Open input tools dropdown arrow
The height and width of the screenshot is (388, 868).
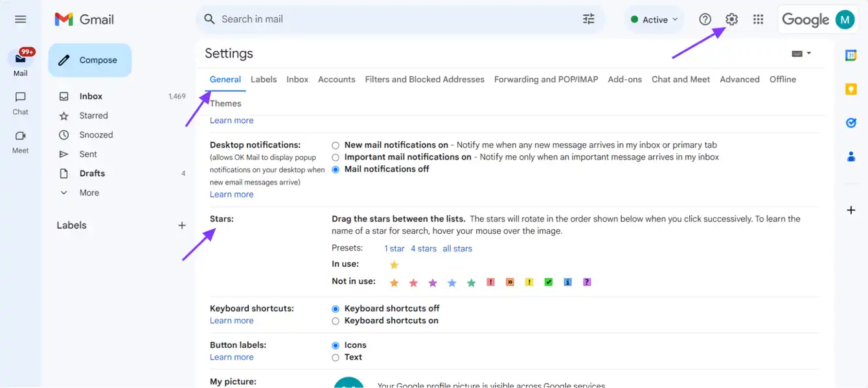(808, 54)
